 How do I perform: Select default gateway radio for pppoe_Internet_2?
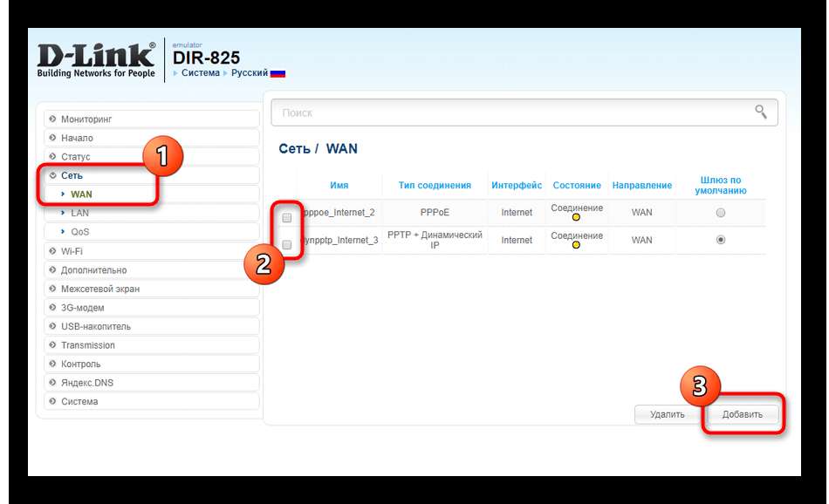click(x=720, y=213)
